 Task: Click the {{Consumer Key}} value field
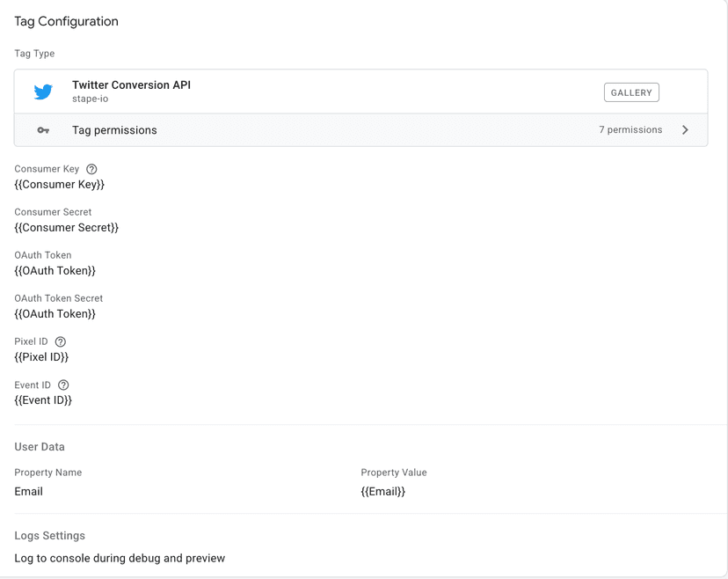click(59, 185)
